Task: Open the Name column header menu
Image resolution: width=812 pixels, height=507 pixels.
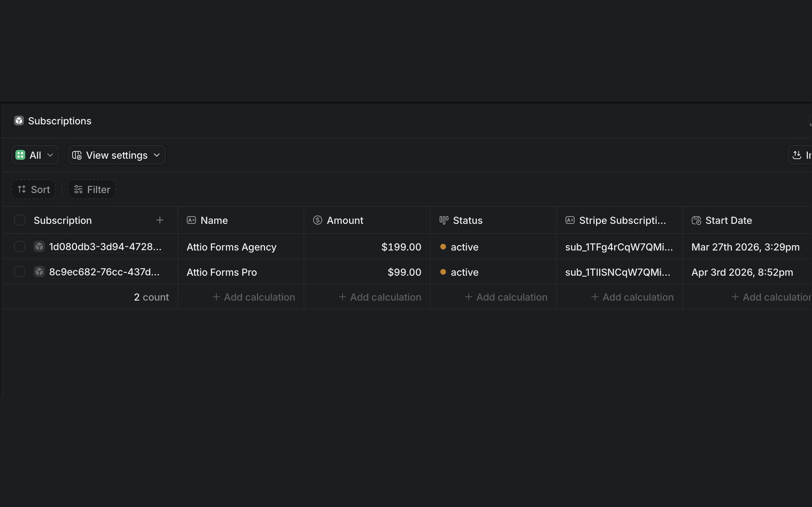Action: click(241, 220)
